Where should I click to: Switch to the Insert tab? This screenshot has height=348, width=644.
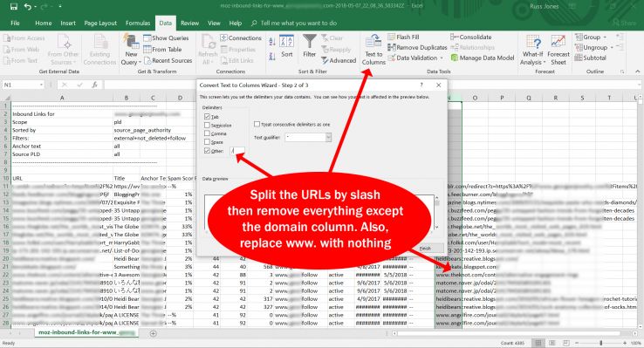point(68,23)
